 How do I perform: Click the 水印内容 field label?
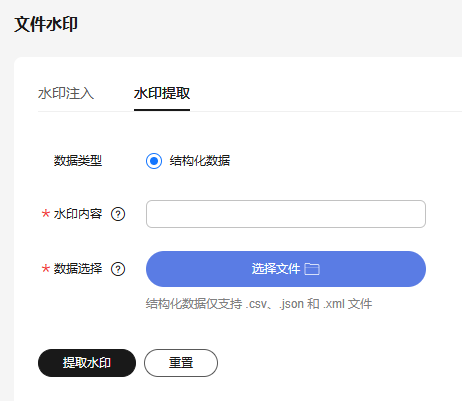point(78,214)
